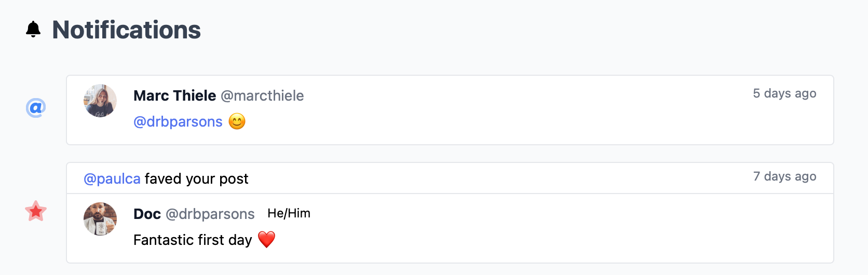Screen dimensions: 868x275
Task: Open the '5 days ago' timestamp
Action: 784,93
